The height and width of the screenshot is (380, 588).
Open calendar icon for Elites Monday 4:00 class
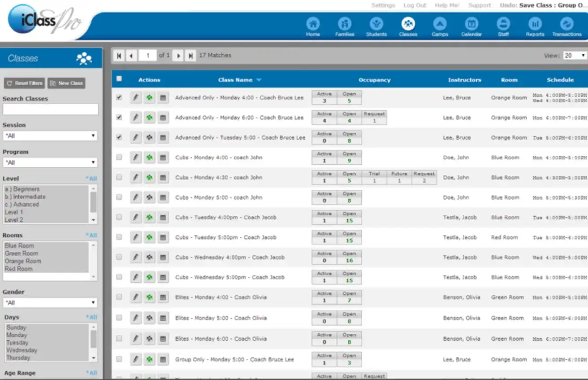[x=163, y=297]
